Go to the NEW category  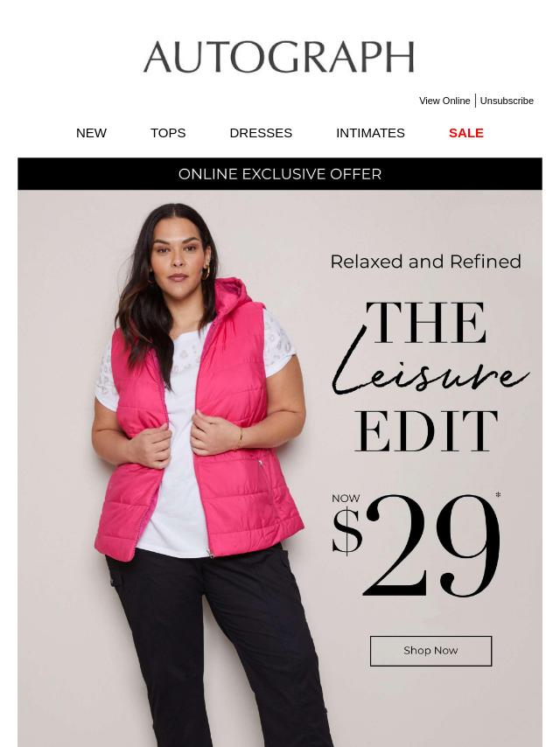point(91,133)
